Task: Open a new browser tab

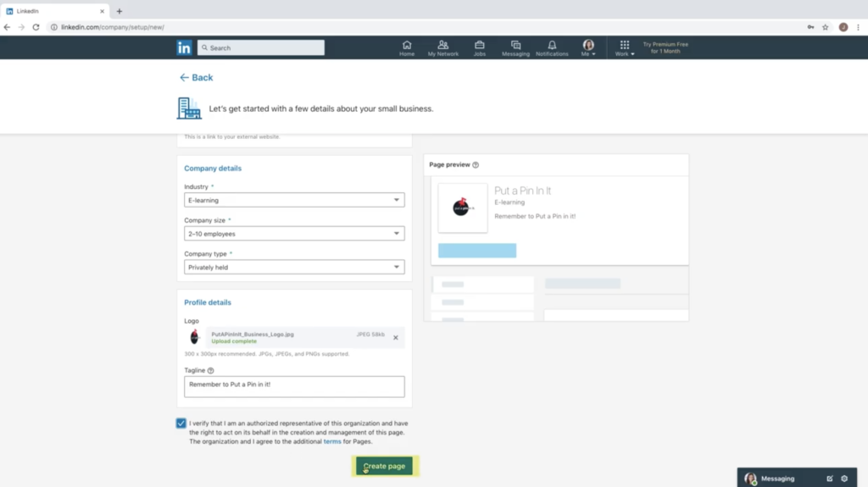Action: tap(119, 11)
